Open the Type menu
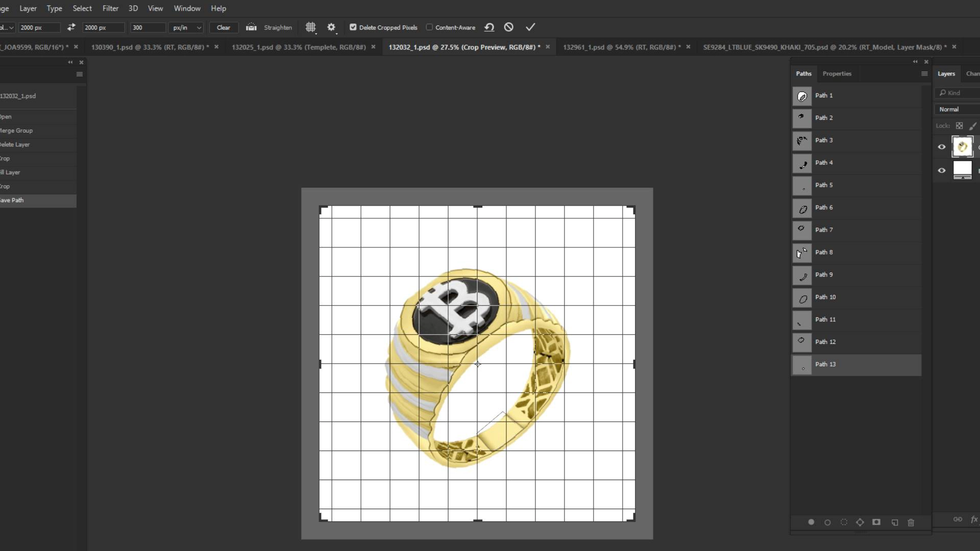Screen dimensions: 980x551 [54, 8]
